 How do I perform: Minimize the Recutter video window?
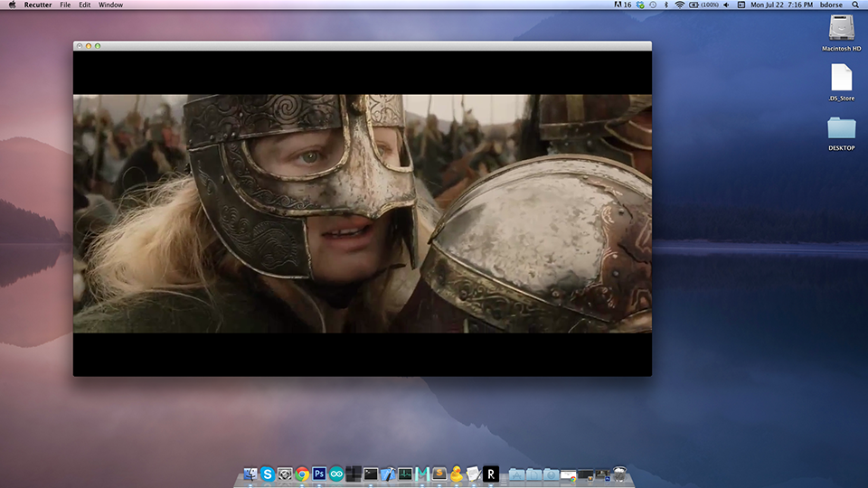89,46
